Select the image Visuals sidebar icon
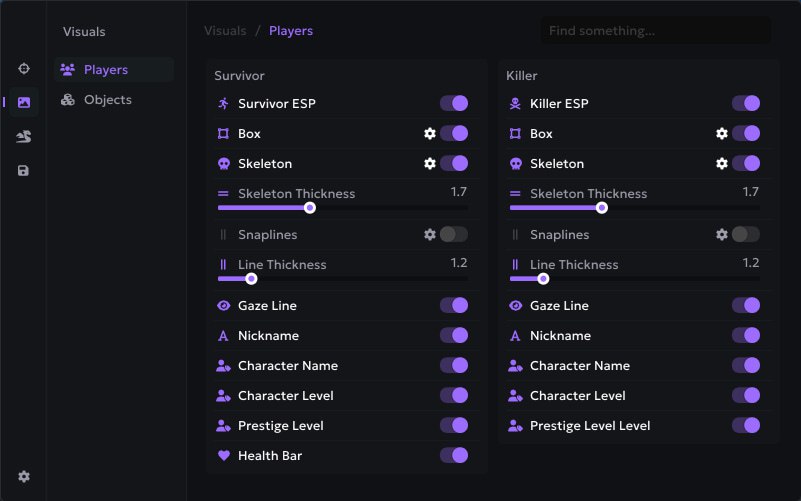Image resolution: width=801 pixels, height=501 pixels. 24,102
